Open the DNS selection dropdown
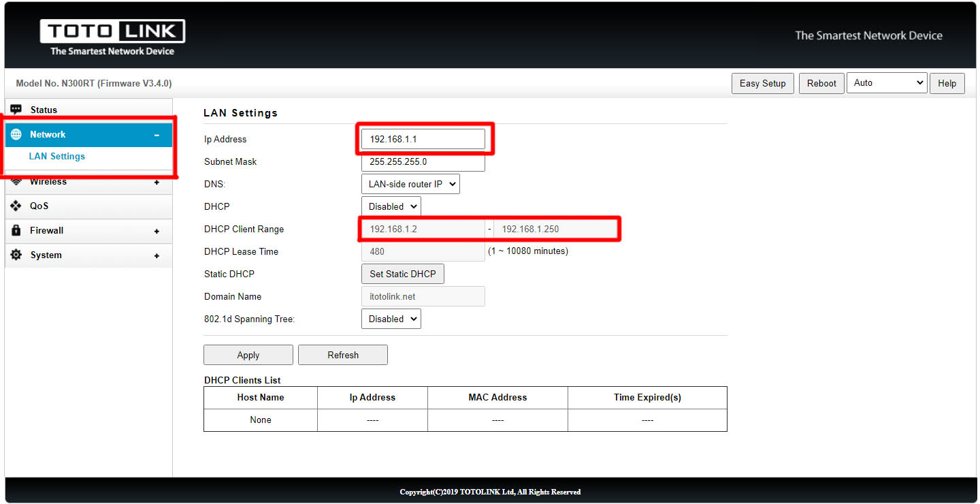 410,183
